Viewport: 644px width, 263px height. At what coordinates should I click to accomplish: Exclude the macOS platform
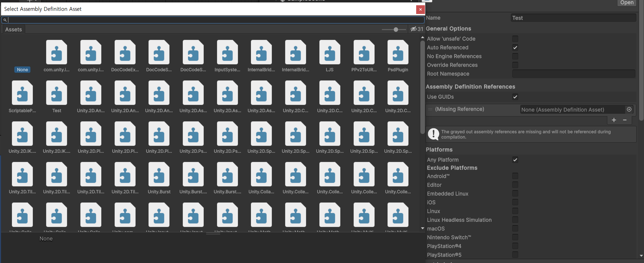tap(515, 228)
